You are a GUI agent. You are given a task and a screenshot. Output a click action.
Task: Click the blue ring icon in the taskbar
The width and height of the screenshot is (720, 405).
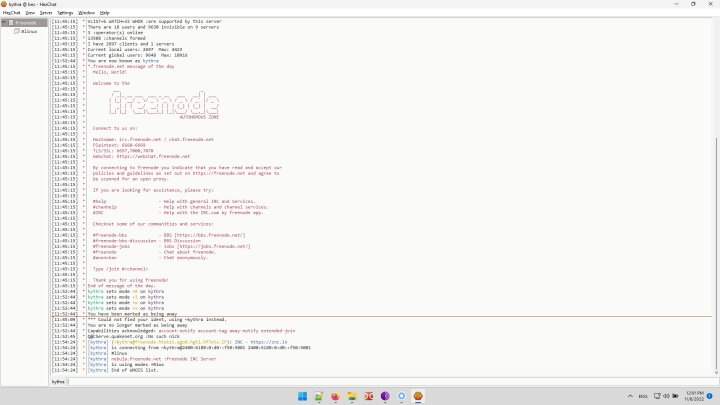pos(401,396)
